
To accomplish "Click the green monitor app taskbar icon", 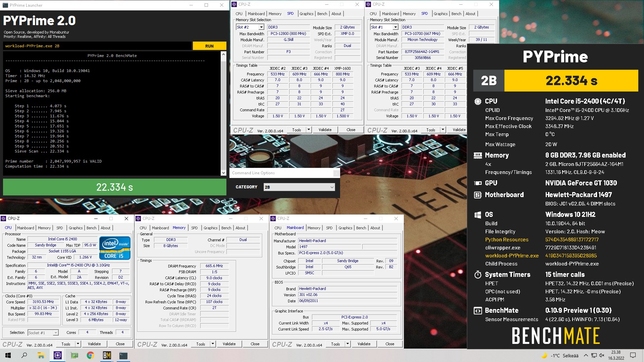I will [74, 355].
